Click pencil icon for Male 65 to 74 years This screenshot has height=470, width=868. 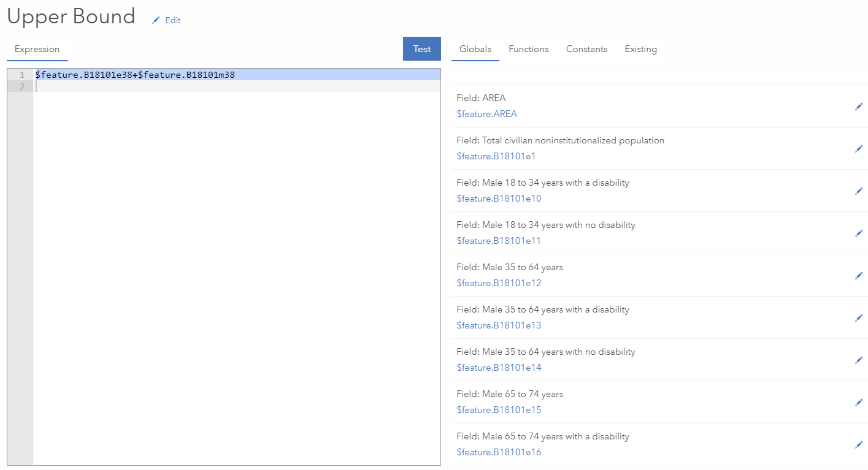click(x=859, y=403)
